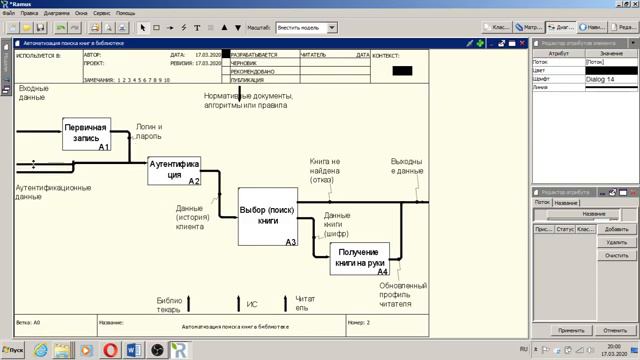Open the Окна menu
This screenshot has width=640, height=360.
tap(81, 13)
